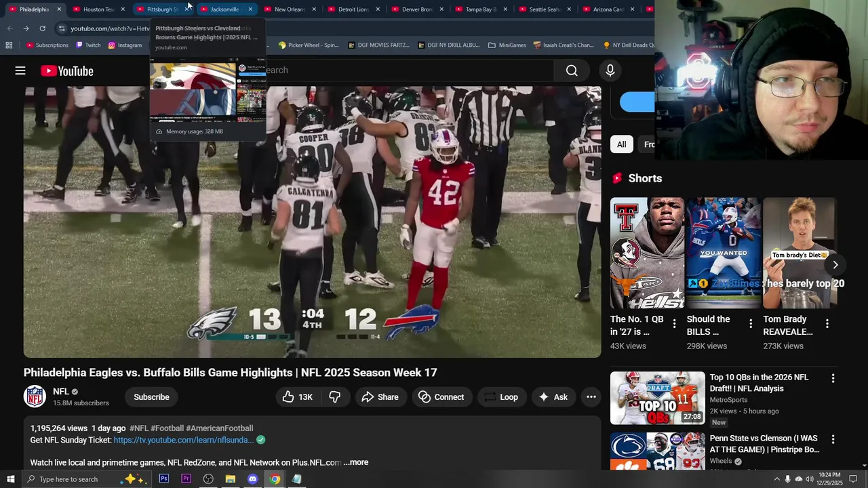Viewport: 868px width, 488px height.
Task: Open more actions three-dot menu under video
Action: (591, 397)
